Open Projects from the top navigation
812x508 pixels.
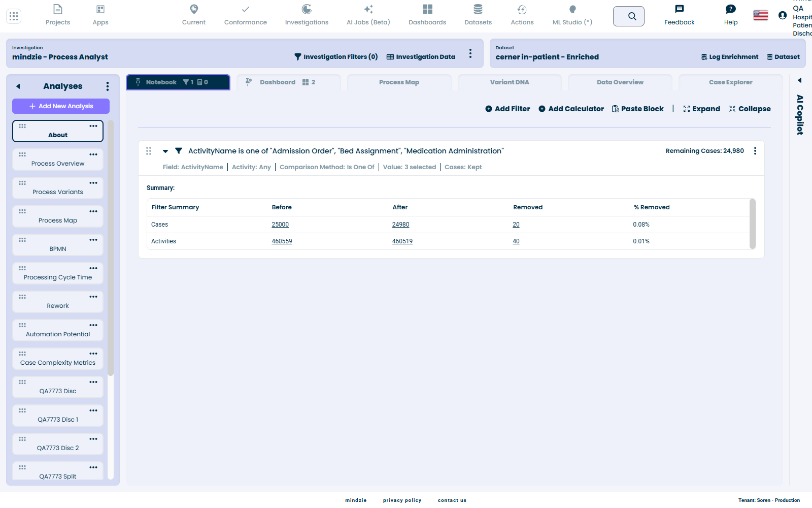click(x=58, y=15)
